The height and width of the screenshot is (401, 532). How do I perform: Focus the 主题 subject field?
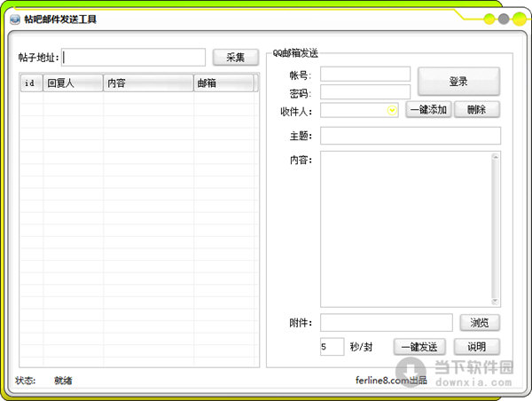coord(411,136)
